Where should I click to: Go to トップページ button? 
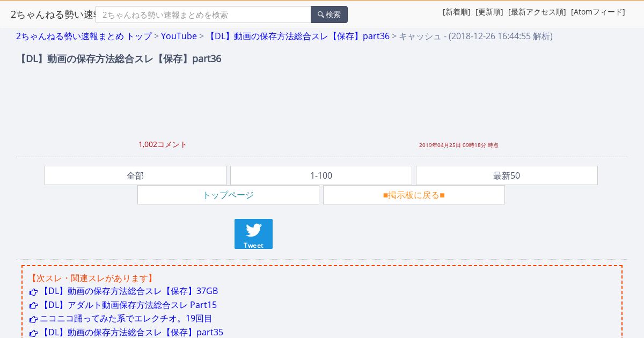pyautogui.click(x=228, y=195)
